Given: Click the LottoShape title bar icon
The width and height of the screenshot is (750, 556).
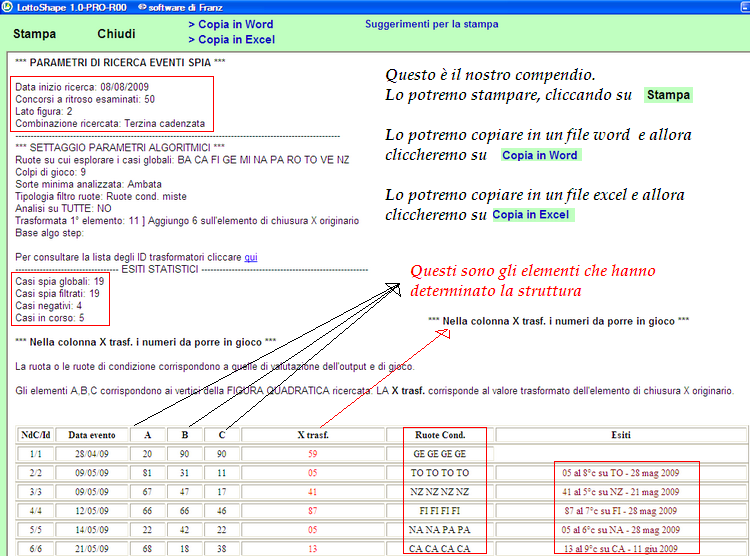Looking at the screenshot, I should point(7,7).
